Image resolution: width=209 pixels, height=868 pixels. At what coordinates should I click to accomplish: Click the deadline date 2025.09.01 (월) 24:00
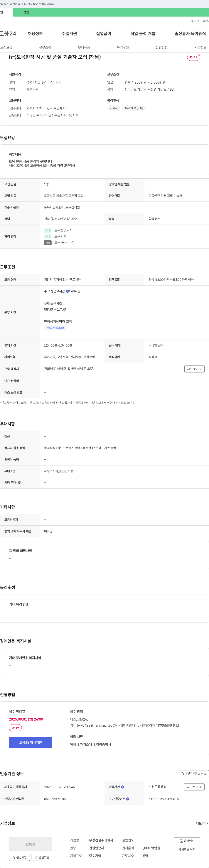tap(26, 719)
